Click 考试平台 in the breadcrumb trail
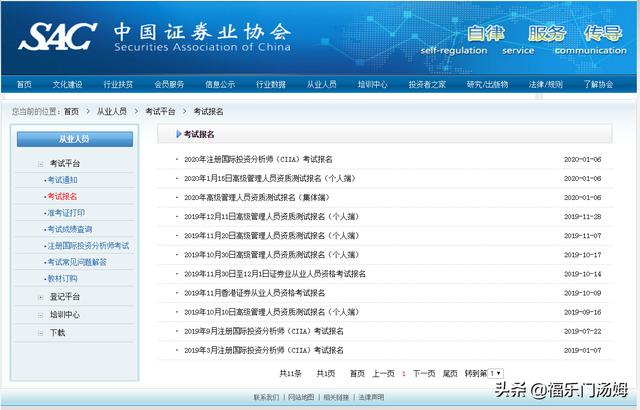 tap(160, 111)
